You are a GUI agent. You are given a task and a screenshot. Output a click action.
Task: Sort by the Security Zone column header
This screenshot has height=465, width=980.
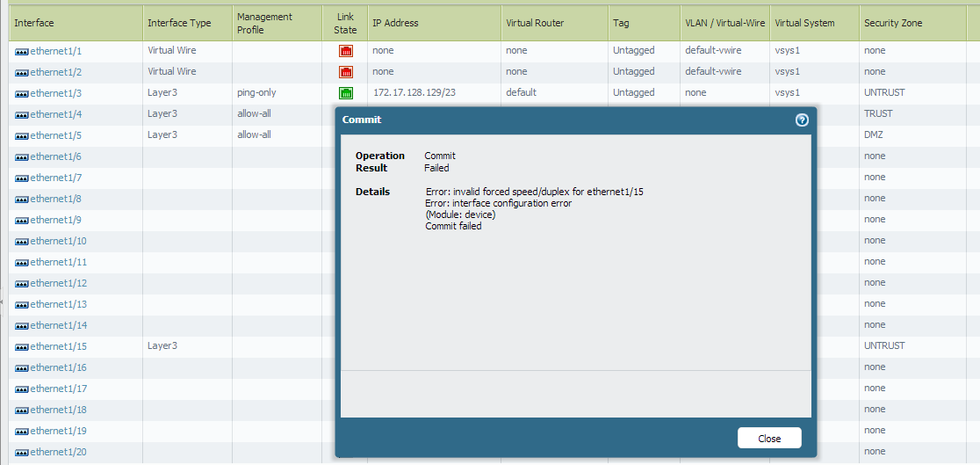[x=912, y=23]
